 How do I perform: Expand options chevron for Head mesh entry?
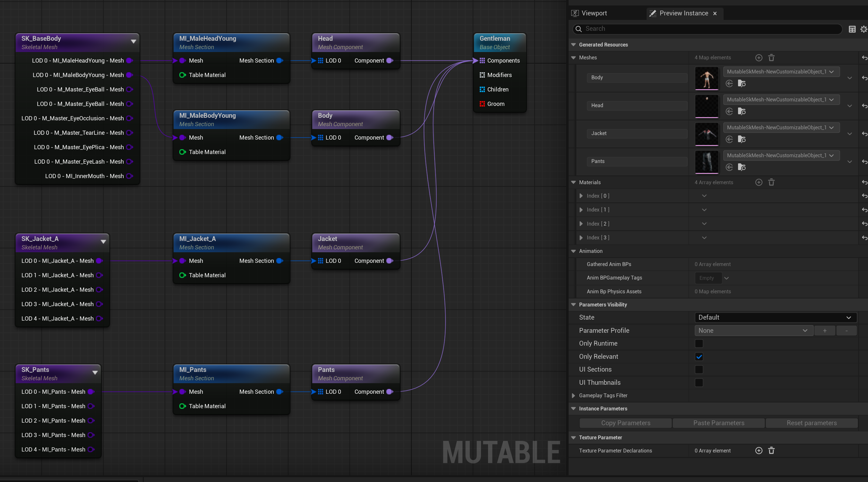click(x=849, y=106)
